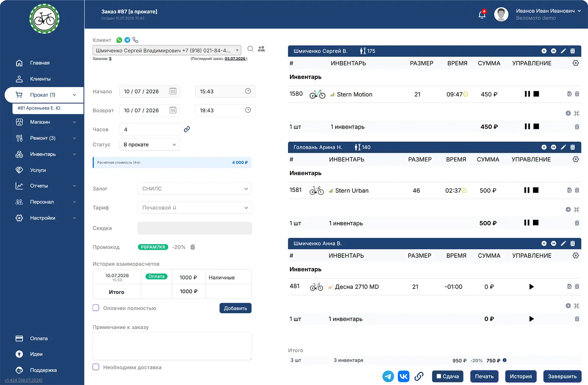Image resolution: width=588 pixels, height=385 pixels.
Task: Call client via phone icon
Action: (136, 40)
